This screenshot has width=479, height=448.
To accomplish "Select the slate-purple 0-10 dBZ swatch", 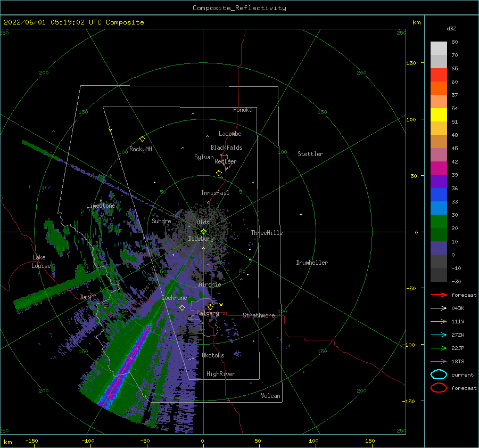I will (x=439, y=248).
